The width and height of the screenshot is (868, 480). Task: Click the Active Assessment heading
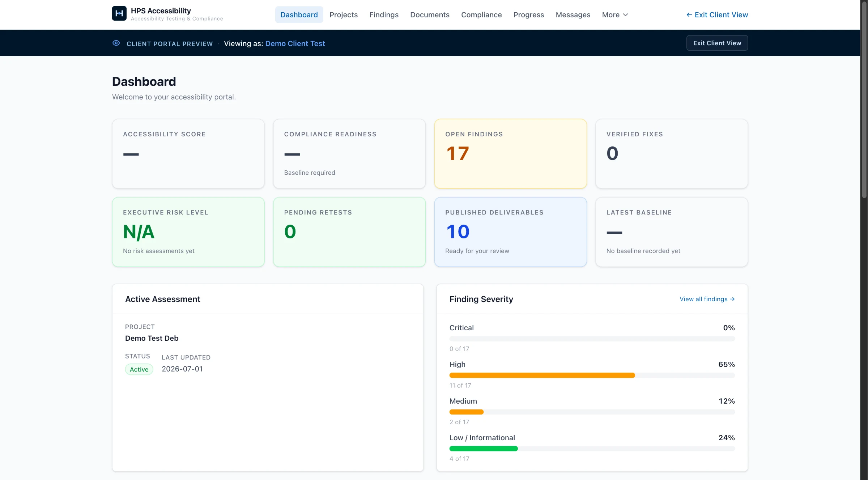163,299
